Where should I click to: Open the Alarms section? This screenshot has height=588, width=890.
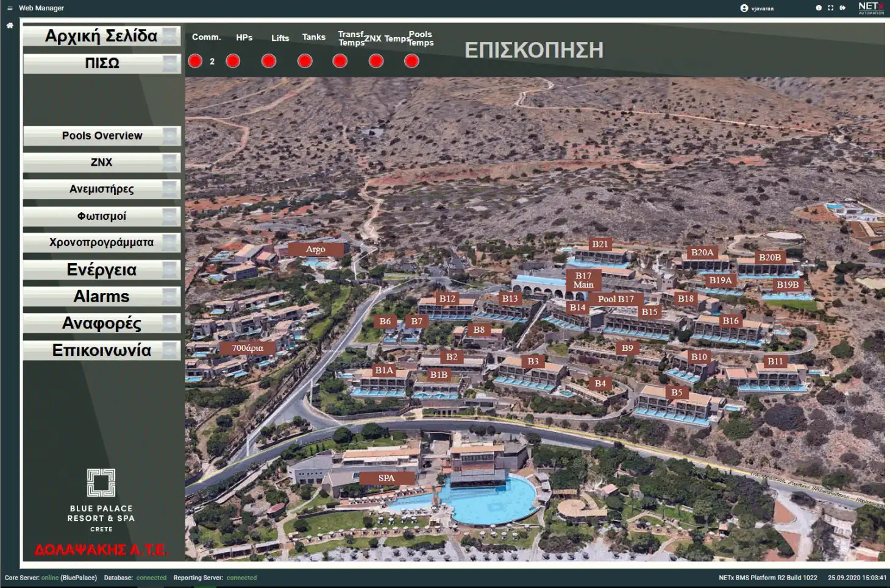[101, 297]
